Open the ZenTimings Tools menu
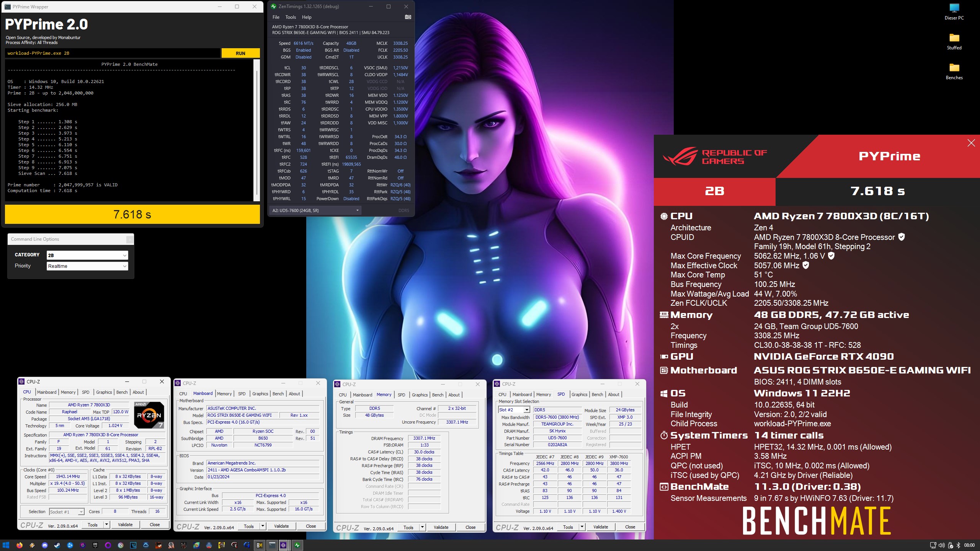Image resolution: width=980 pixels, height=551 pixels. 291,17
